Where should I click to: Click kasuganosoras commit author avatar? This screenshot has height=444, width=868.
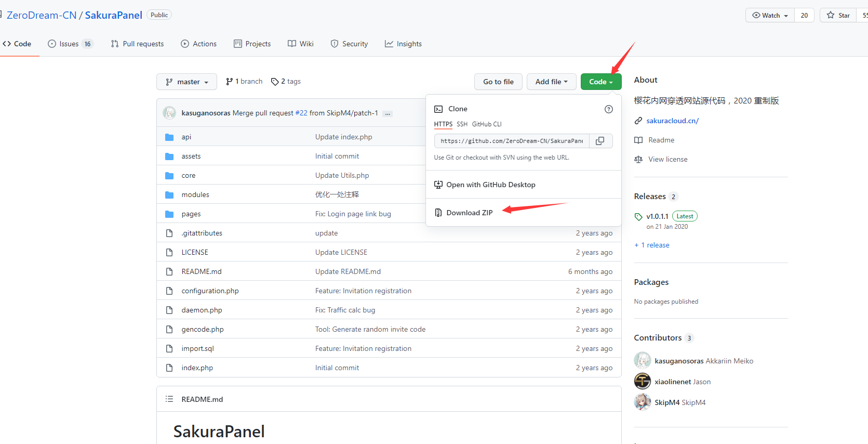169,113
